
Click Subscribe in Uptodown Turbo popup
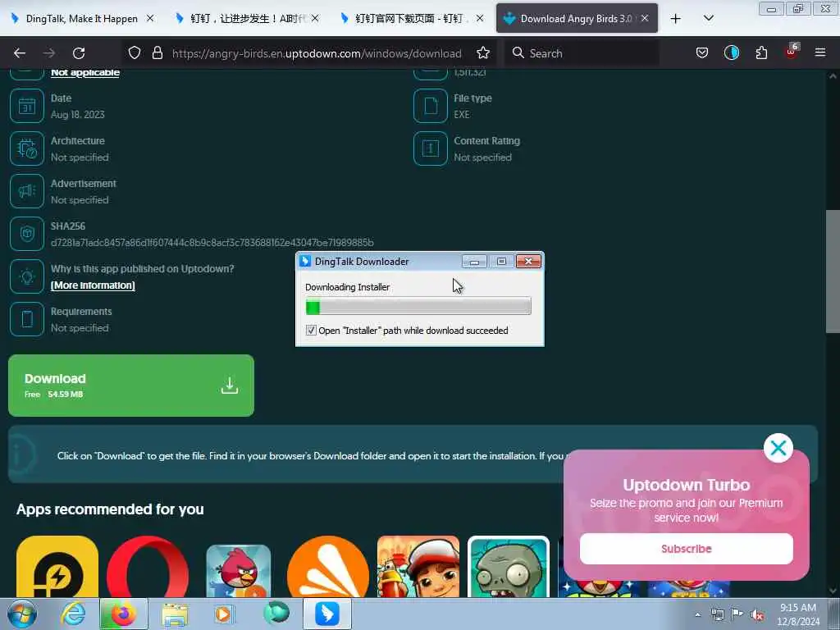(x=687, y=549)
